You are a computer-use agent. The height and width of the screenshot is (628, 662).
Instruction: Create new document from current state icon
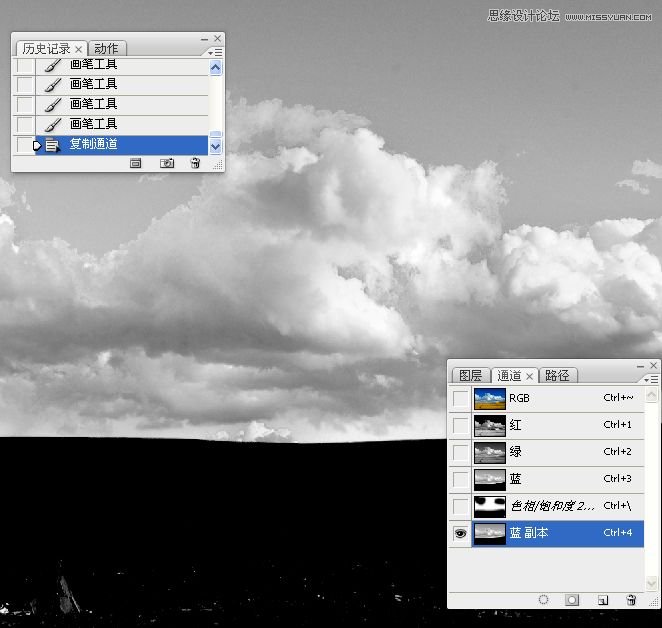click(x=136, y=163)
